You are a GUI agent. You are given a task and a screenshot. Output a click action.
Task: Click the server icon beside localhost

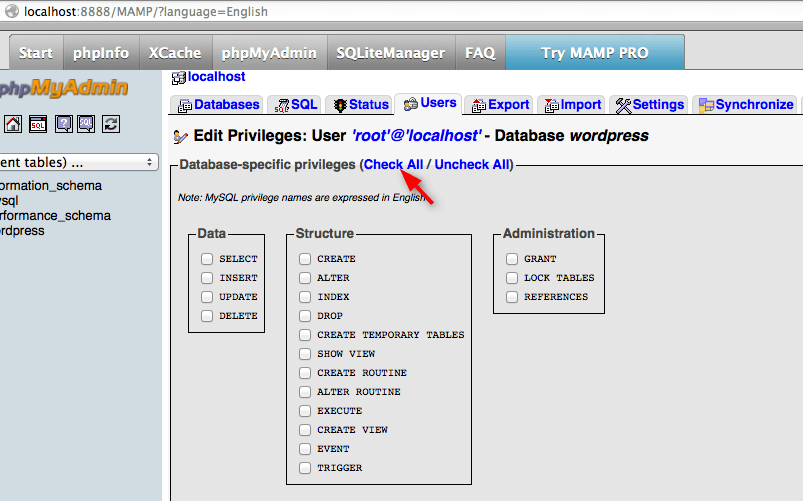coord(179,78)
